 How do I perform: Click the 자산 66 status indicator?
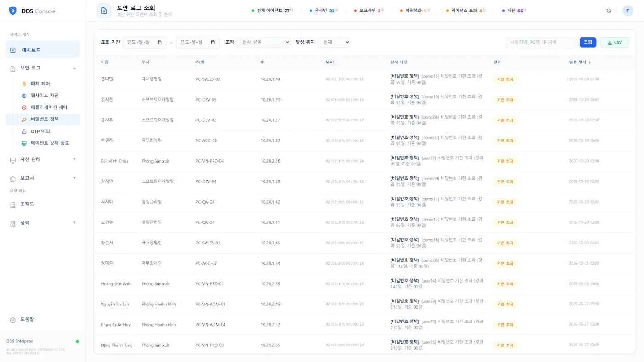(x=514, y=11)
